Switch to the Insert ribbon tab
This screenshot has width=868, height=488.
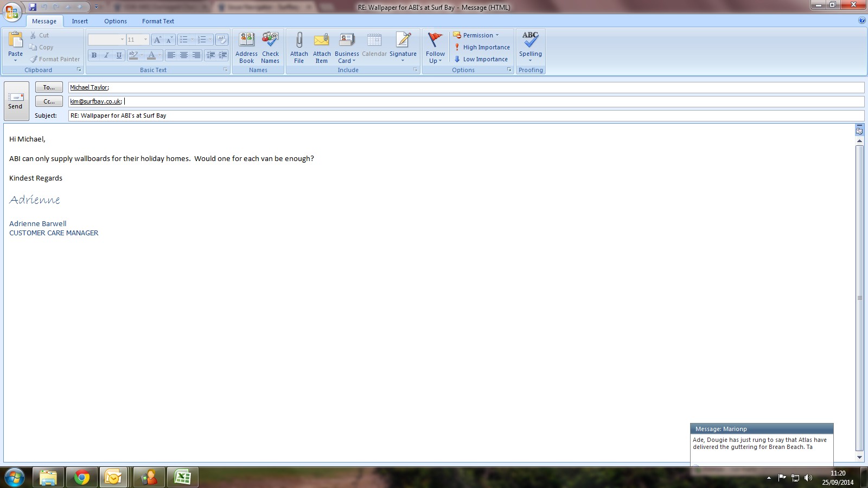click(80, 21)
